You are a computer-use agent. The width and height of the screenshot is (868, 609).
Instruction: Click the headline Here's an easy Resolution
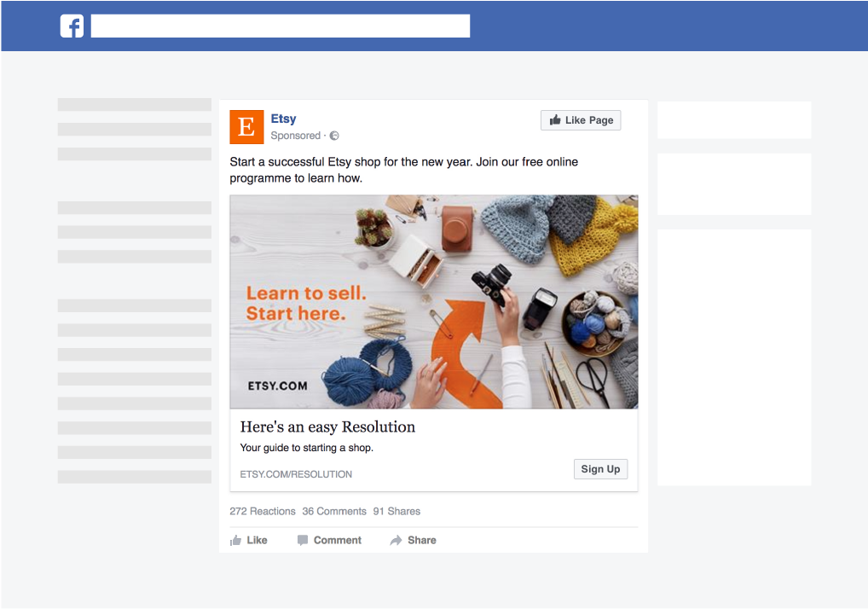pyautogui.click(x=327, y=426)
